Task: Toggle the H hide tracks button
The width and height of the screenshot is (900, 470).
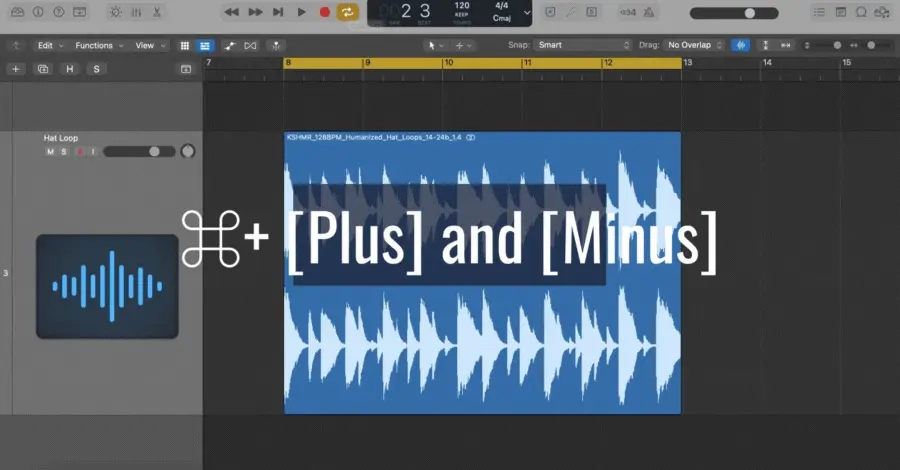Action: (x=69, y=69)
